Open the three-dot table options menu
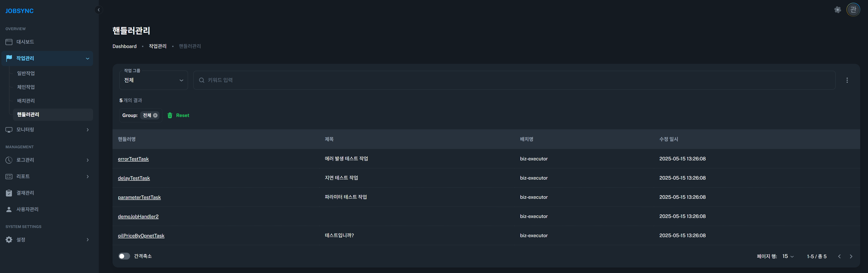 (847, 80)
